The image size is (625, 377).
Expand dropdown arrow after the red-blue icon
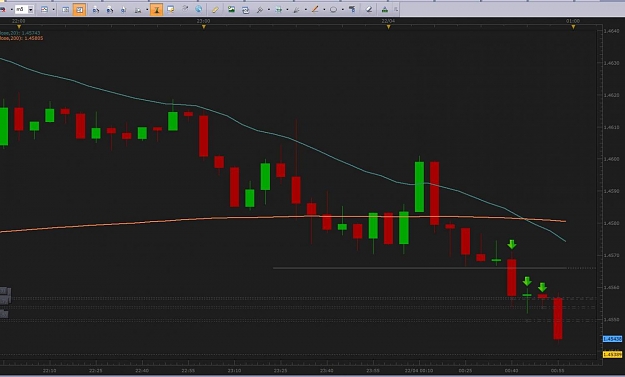pos(11,9)
